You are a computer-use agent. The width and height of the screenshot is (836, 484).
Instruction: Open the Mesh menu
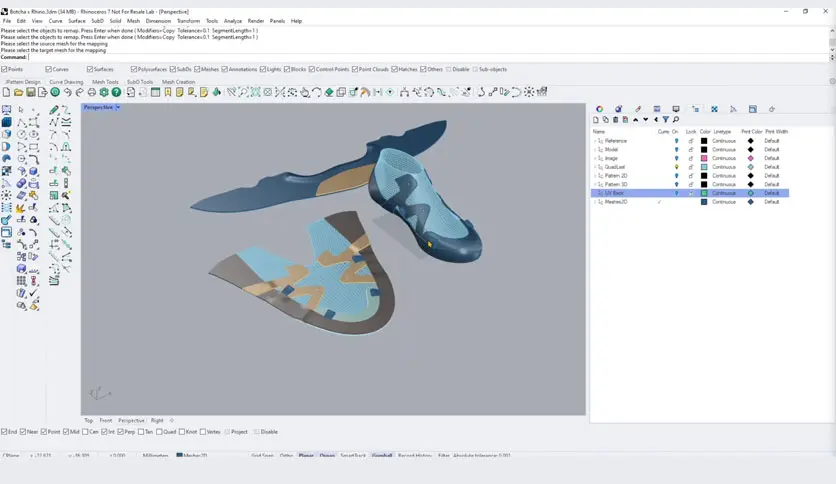pos(133,21)
